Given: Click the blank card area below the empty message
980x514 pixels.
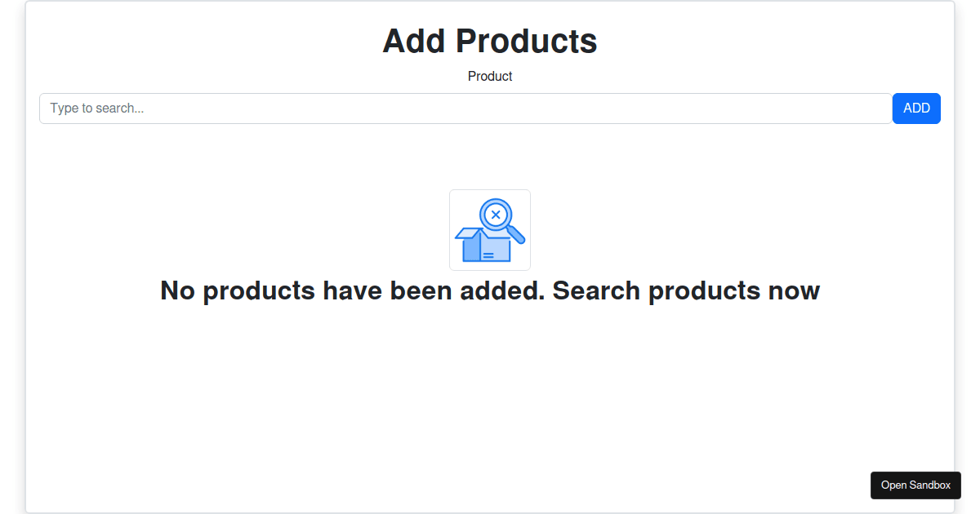Looking at the screenshot, I should [x=490, y=392].
